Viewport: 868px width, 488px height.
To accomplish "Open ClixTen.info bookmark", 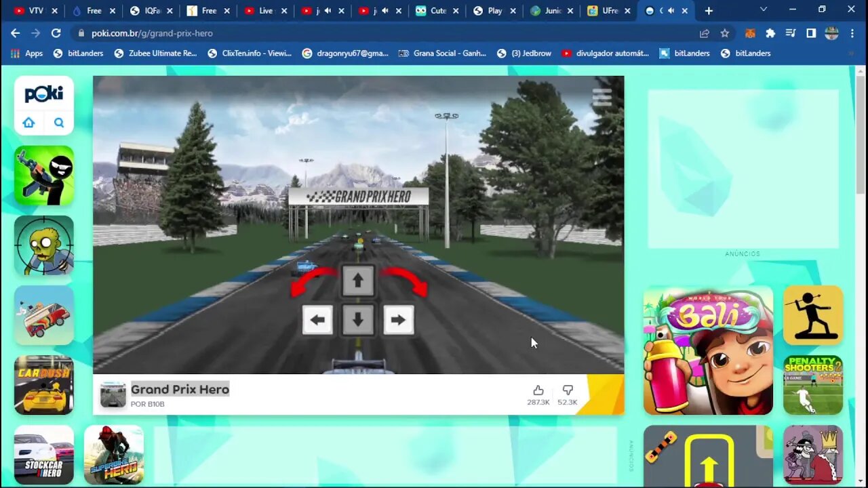I will pos(250,54).
